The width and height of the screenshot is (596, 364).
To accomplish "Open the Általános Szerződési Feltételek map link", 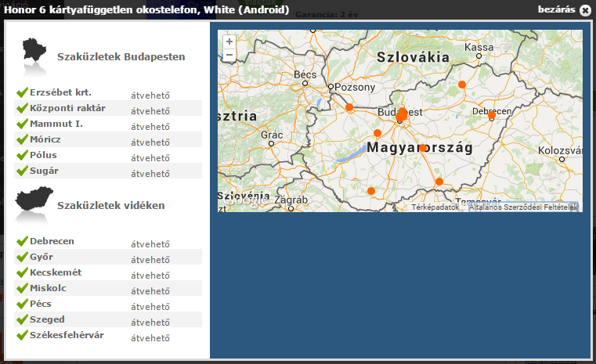I will point(523,207).
